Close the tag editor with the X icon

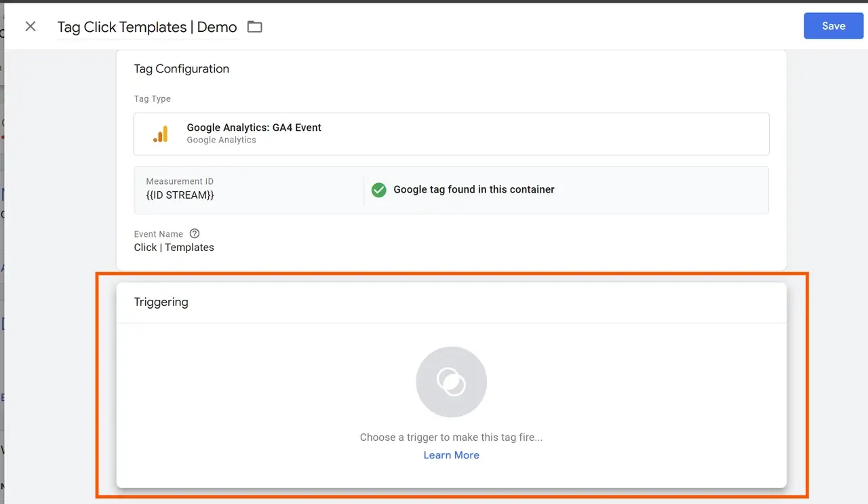tap(31, 26)
